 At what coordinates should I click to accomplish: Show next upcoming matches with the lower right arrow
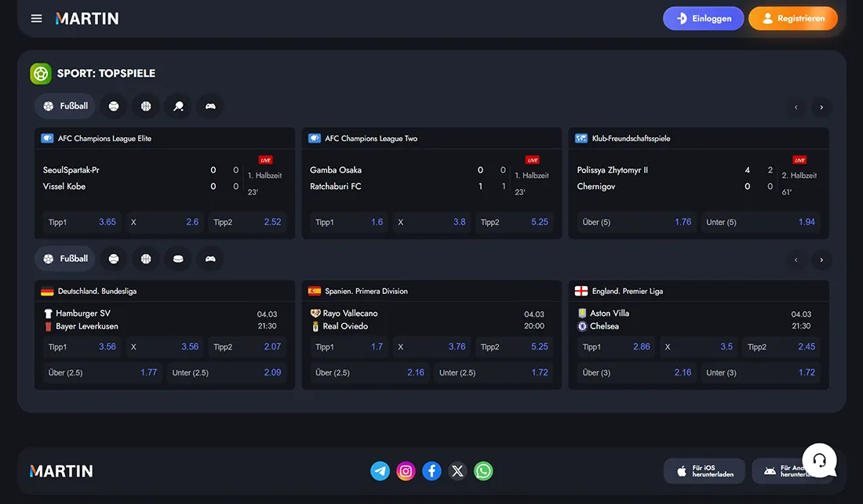coord(821,259)
